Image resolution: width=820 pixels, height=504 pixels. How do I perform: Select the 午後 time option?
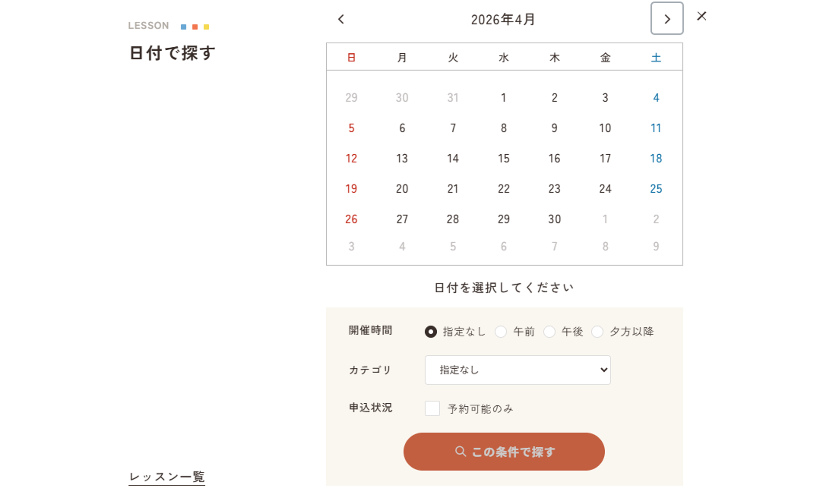[x=549, y=332]
